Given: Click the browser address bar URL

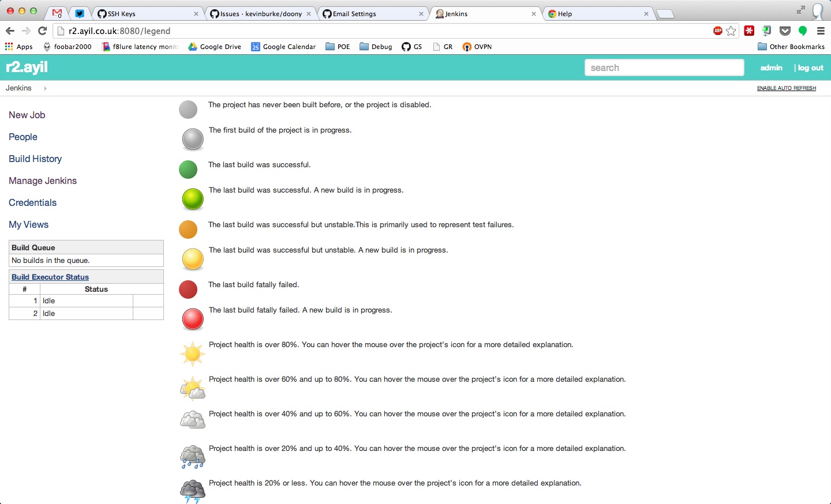Looking at the screenshot, I should pos(119,31).
